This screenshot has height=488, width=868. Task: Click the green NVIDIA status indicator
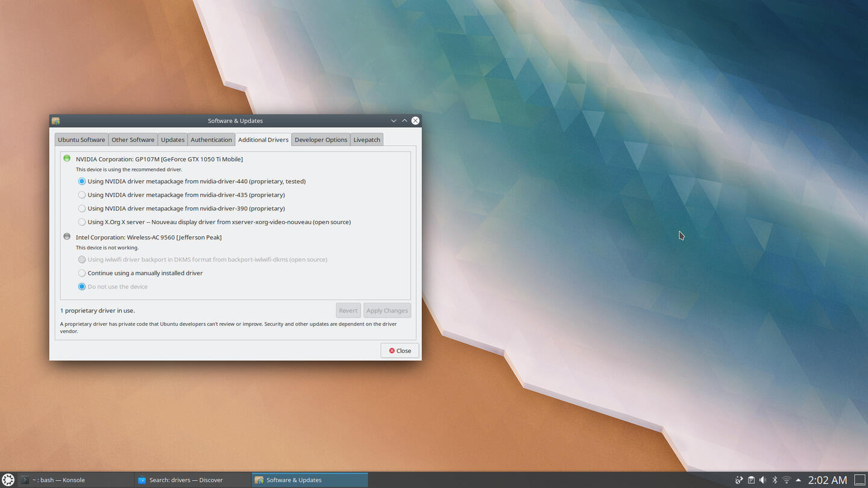[x=67, y=158]
